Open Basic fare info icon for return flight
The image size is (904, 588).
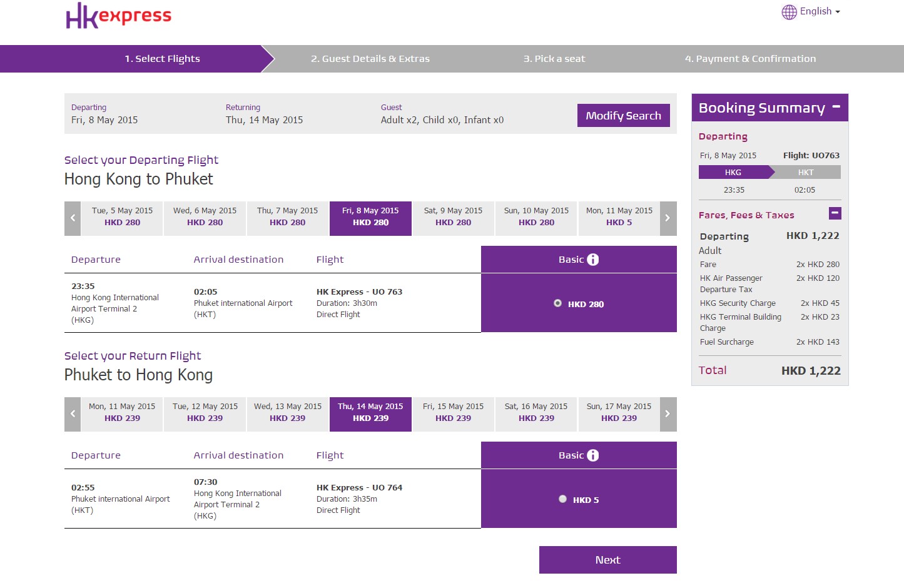(x=593, y=455)
